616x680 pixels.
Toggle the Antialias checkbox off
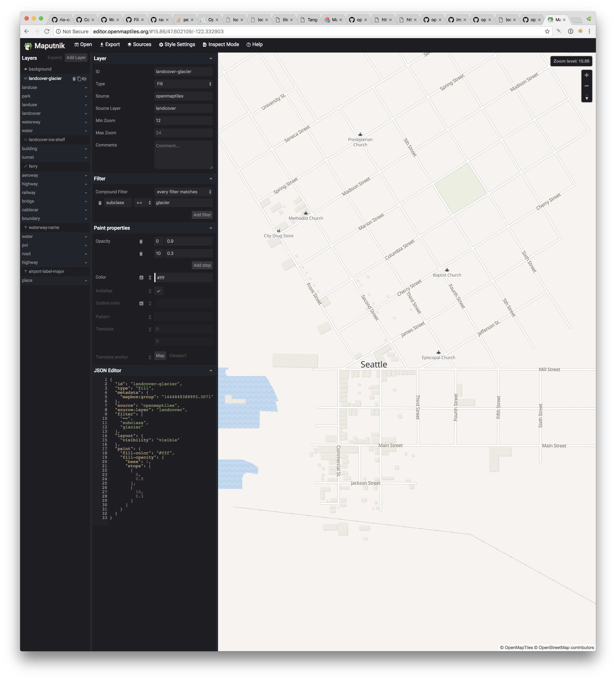click(x=158, y=291)
